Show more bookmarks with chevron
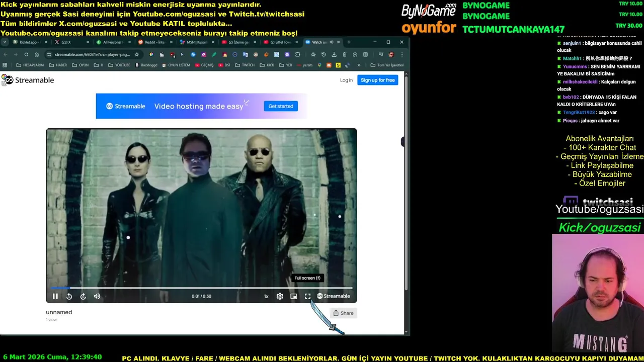Image resolution: width=644 pixels, height=362 pixels. click(x=359, y=65)
